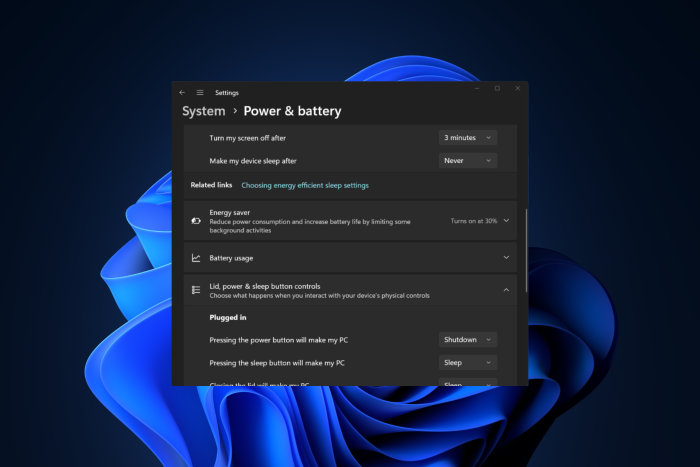Open 'Choosing energy efficient sleep settings' link

tap(305, 185)
